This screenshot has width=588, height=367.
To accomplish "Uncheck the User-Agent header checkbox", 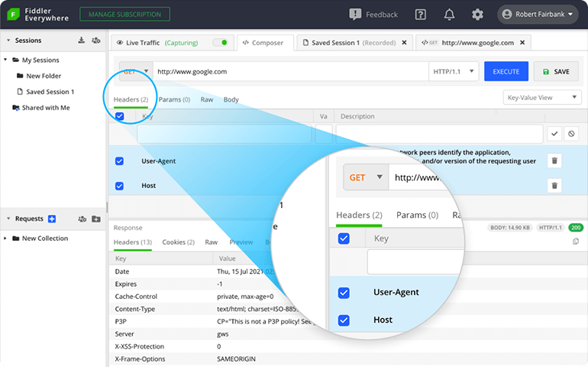I will (x=119, y=161).
